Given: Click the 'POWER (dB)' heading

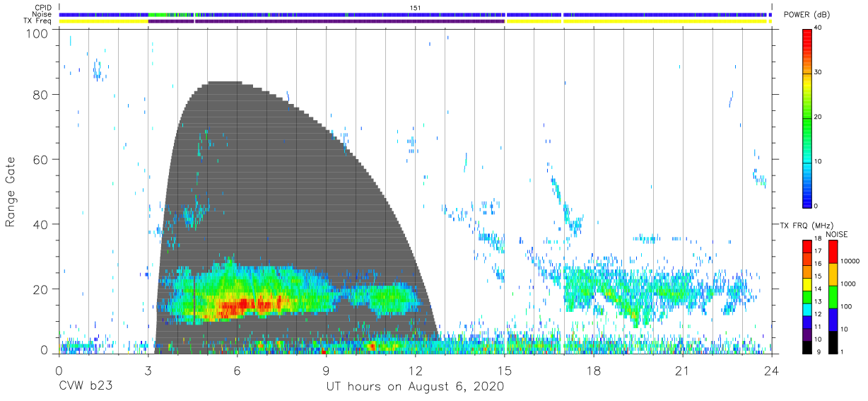Looking at the screenshot, I should point(807,16).
